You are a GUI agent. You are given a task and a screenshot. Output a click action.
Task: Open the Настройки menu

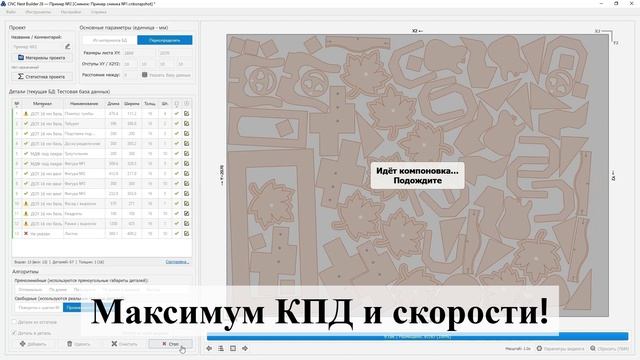pos(71,12)
